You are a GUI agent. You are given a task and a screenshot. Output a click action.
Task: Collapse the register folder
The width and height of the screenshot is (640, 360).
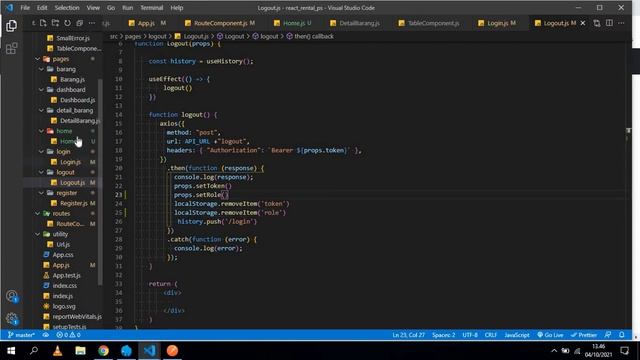tap(67, 193)
